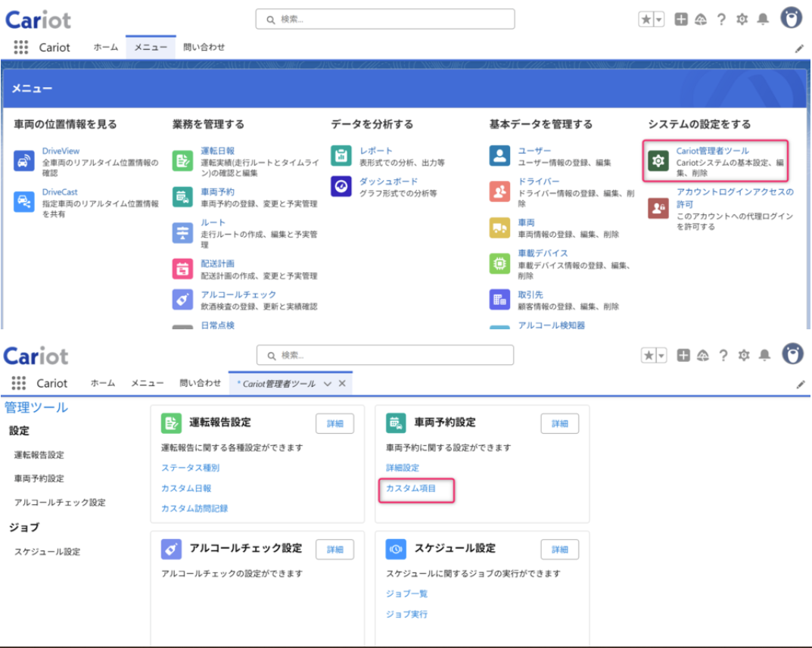This screenshot has height=648, width=812.
Task: Open カスタム項目 link
Action: [411, 488]
